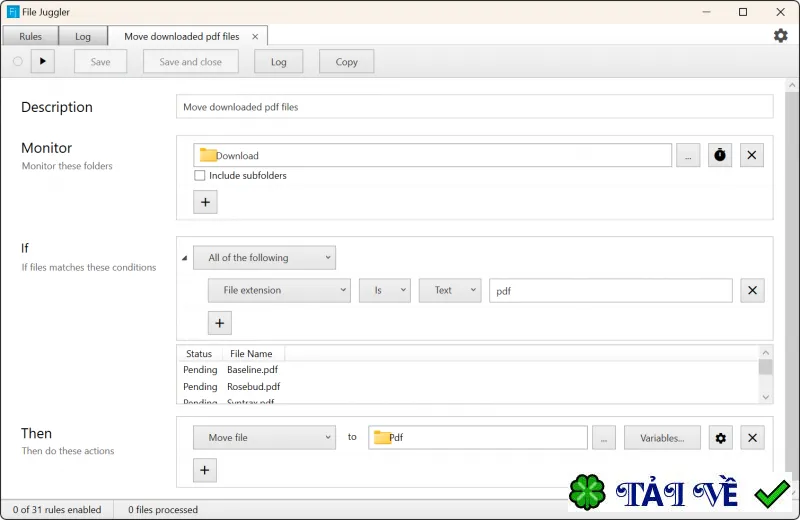Add a new action

click(205, 470)
